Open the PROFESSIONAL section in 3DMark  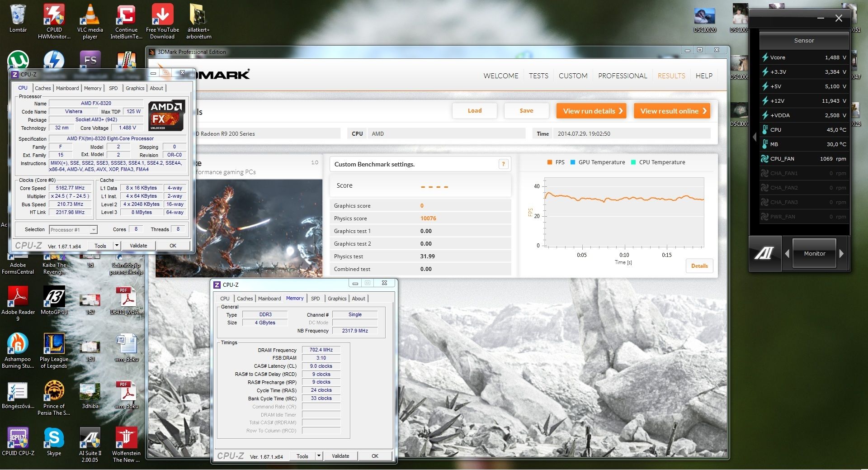tap(623, 76)
